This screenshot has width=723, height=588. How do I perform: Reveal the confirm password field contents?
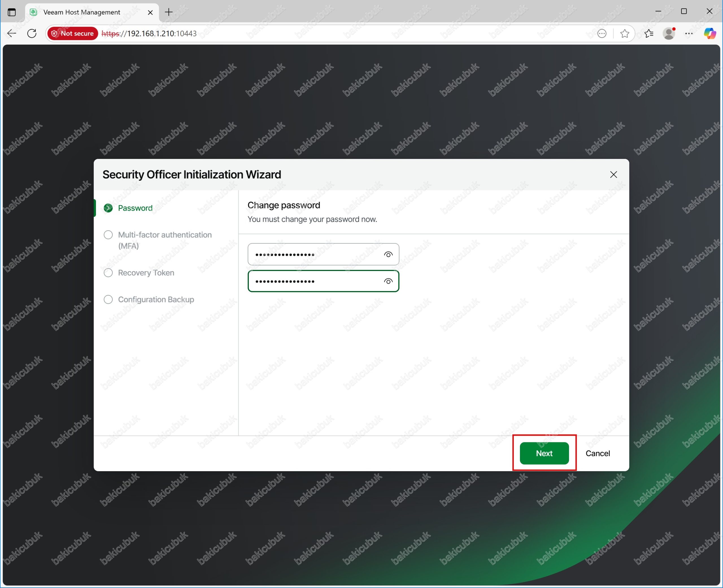pos(388,281)
